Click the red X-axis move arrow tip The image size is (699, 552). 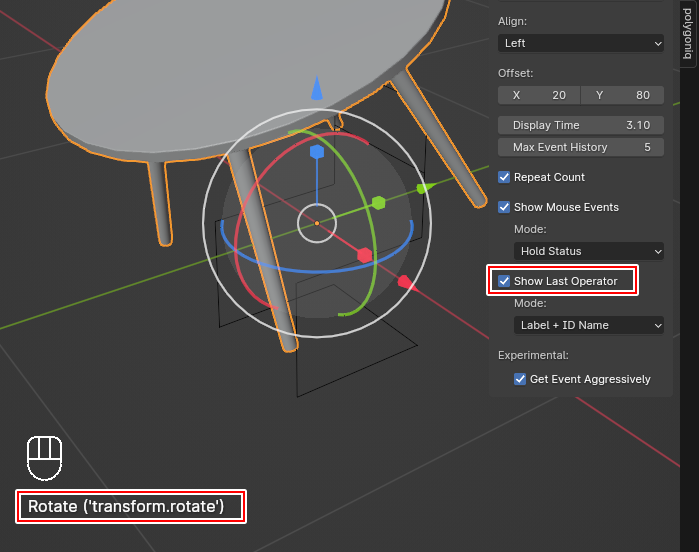tap(405, 282)
